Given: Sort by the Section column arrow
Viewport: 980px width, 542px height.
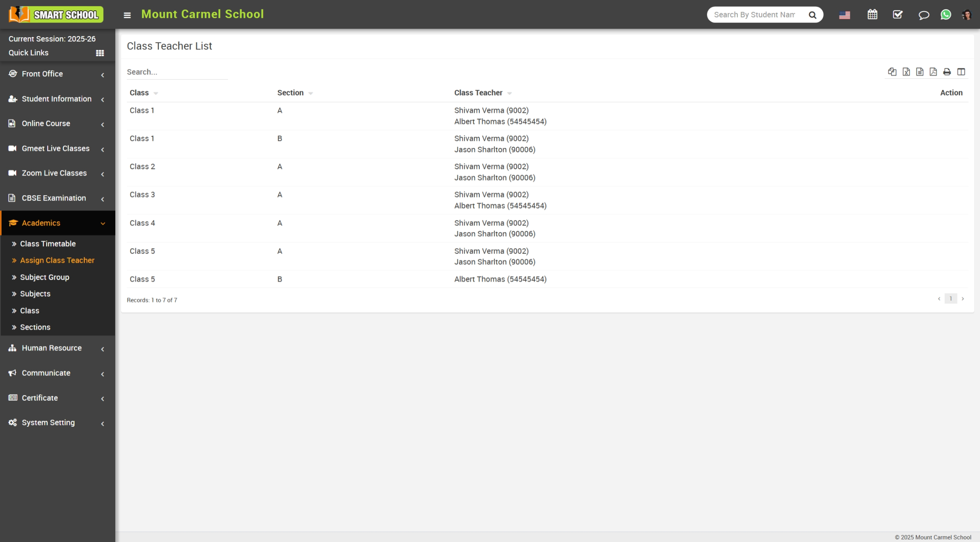Looking at the screenshot, I should [311, 94].
